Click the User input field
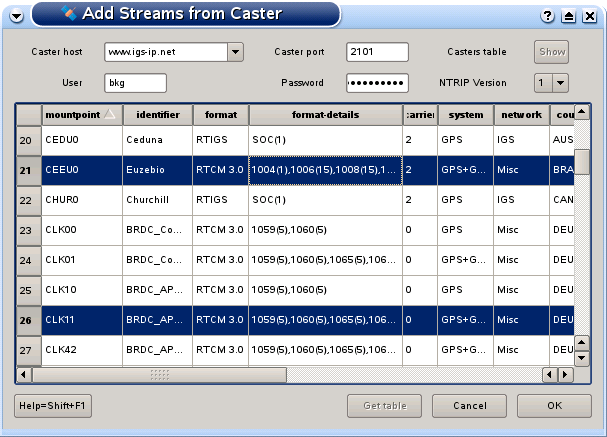Screen dimensions: 607x437 click(134, 83)
